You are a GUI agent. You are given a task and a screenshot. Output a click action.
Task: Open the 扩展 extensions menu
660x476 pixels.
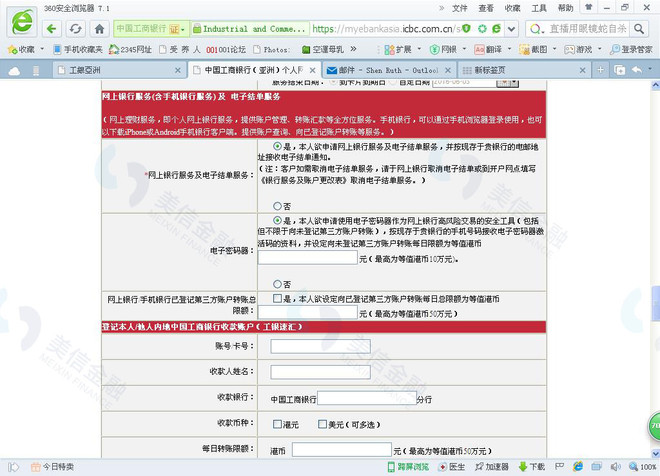click(x=403, y=49)
